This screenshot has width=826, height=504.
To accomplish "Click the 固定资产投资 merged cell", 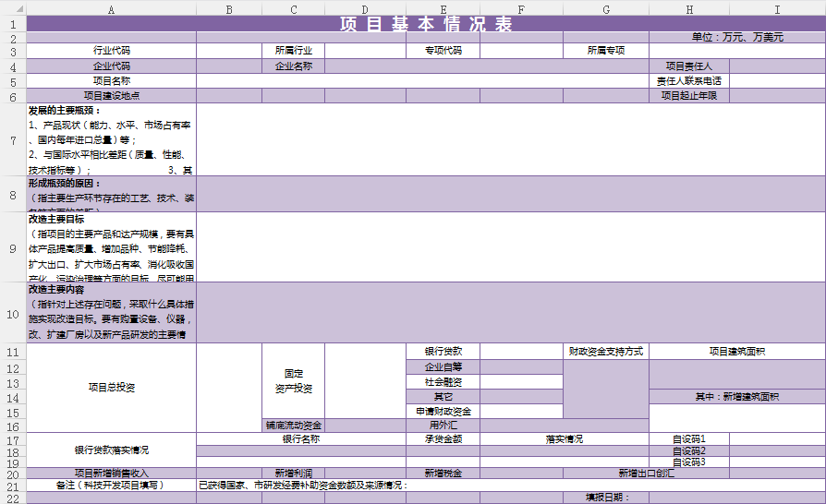I will [x=293, y=380].
